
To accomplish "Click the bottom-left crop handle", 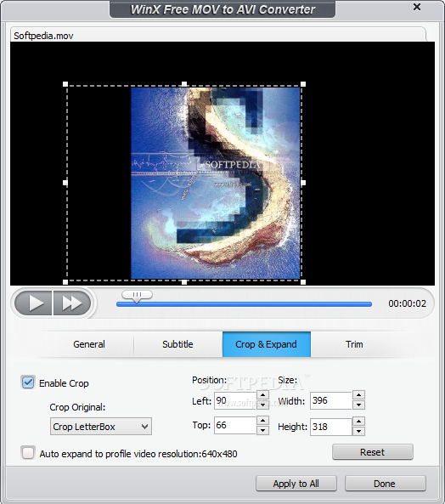I will 65,282.
